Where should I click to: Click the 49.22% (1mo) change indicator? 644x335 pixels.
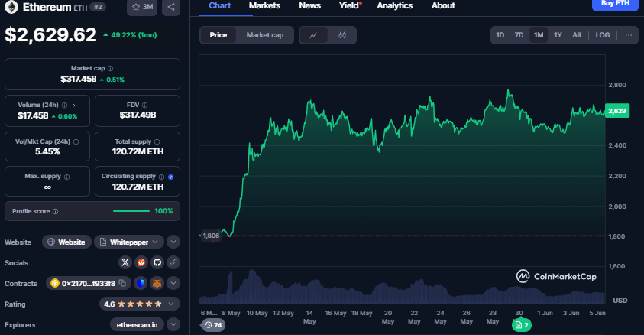(x=130, y=35)
